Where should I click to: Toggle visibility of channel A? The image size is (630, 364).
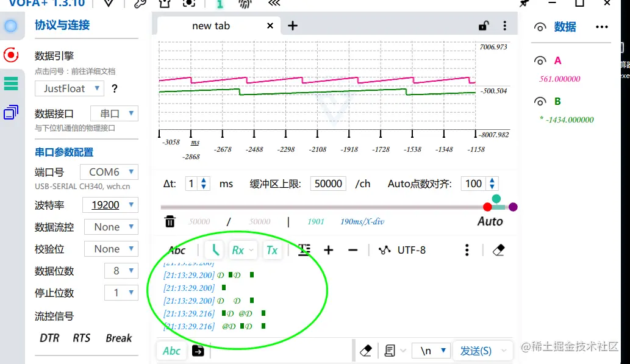pos(540,61)
